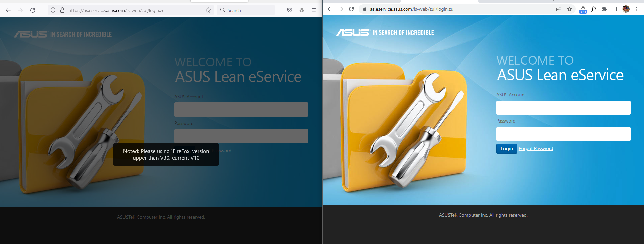Toggle the Chrome side panel
This screenshot has height=244, width=644.
(x=615, y=9)
